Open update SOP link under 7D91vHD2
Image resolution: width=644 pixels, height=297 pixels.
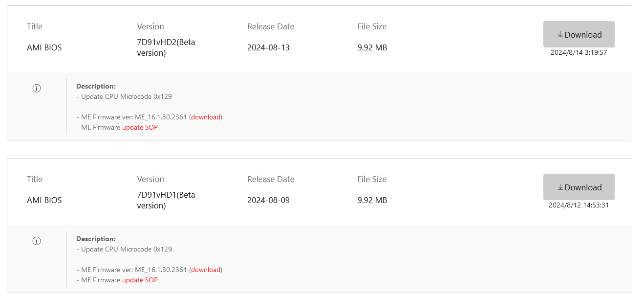point(140,127)
